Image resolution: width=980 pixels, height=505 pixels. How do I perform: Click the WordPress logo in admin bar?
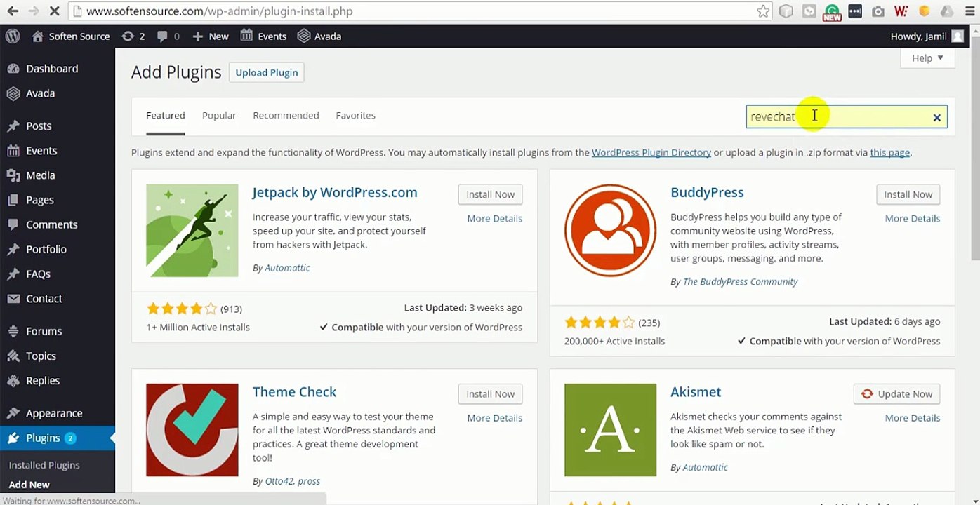click(x=13, y=36)
